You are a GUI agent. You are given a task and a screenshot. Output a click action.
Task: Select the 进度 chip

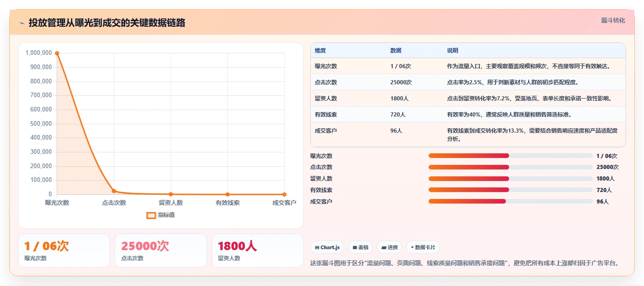pos(389,247)
